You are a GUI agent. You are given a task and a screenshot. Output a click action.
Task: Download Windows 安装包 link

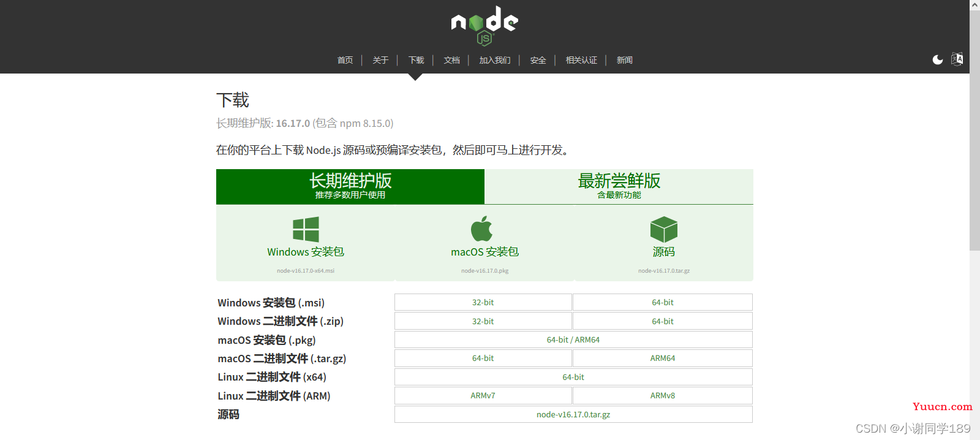coord(306,252)
